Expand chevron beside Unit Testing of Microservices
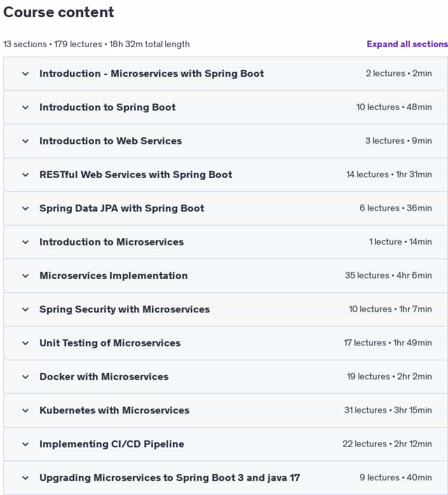448x495 pixels. pyautogui.click(x=25, y=343)
